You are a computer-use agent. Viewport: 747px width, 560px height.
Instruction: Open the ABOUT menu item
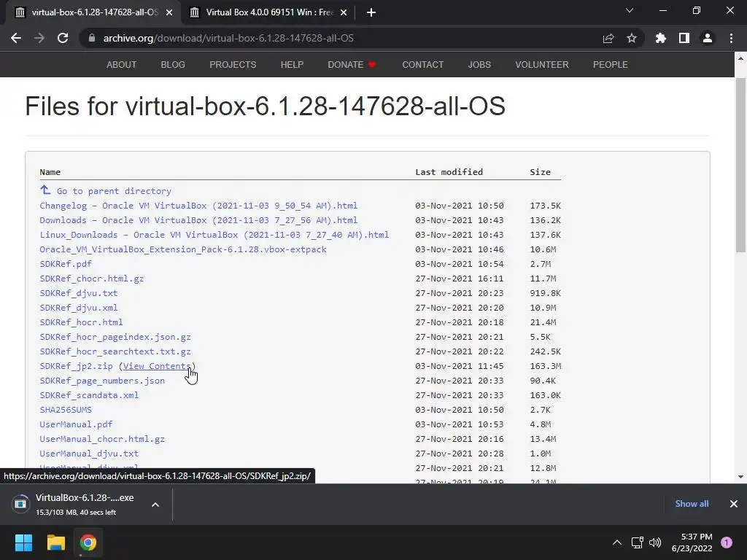122,65
